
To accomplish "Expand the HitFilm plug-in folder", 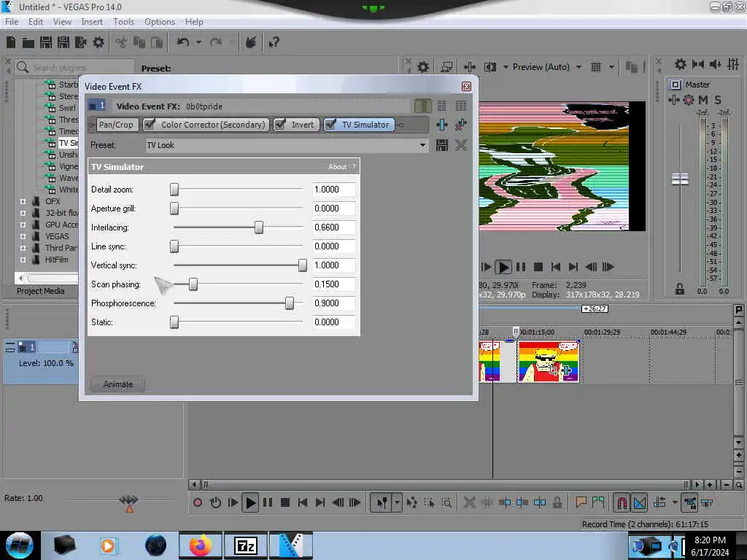I will (23, 260).
